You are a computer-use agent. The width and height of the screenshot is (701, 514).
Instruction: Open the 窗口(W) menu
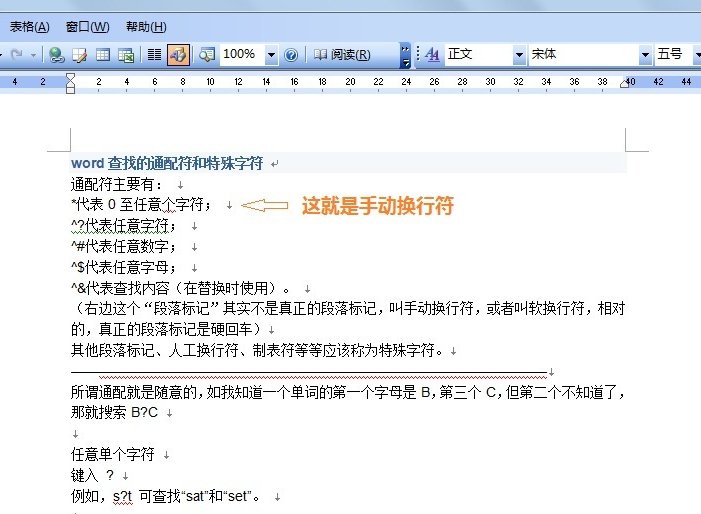tap(87, 27)
